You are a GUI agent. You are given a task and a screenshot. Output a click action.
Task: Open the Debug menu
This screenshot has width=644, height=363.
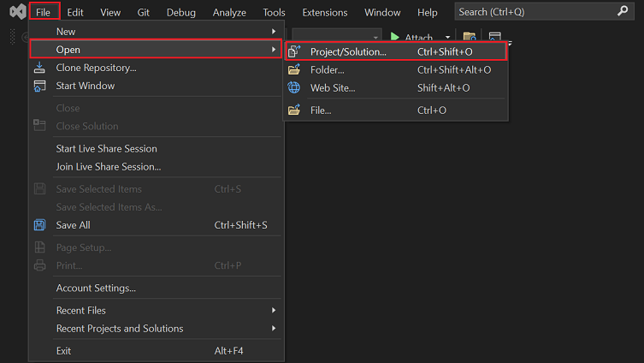click(x=180, y=12)
